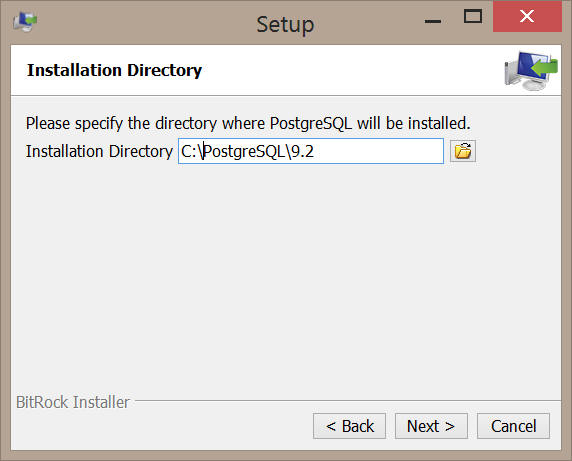Click the bold Installation Directory heading
This screenshot has height=461, width=572.
tap(115, 70)
